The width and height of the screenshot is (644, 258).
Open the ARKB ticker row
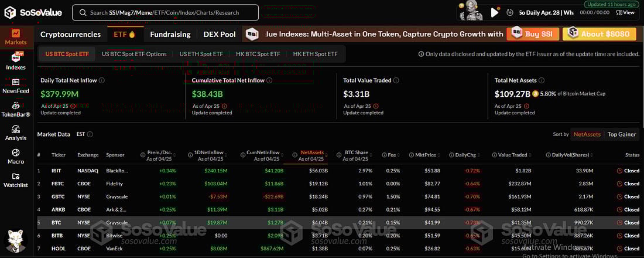[x=338, y=209]
